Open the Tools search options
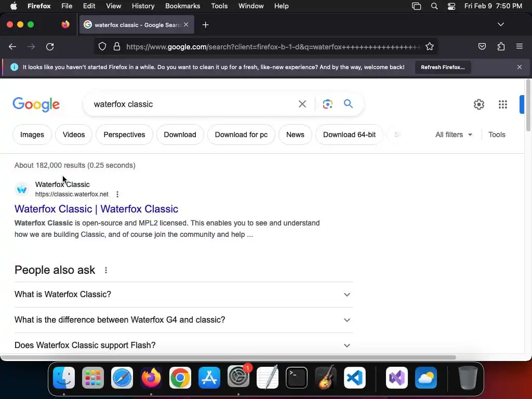 (x=497, y=135)
